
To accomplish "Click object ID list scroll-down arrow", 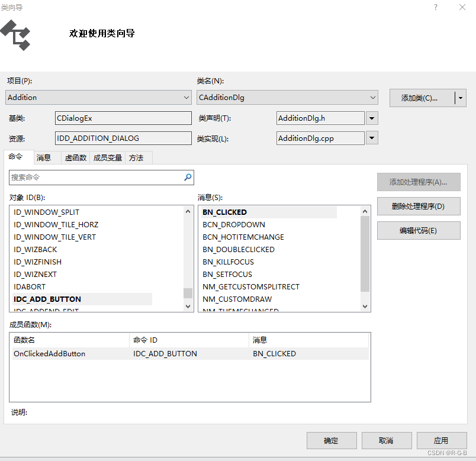I will [x=188, y=306].
